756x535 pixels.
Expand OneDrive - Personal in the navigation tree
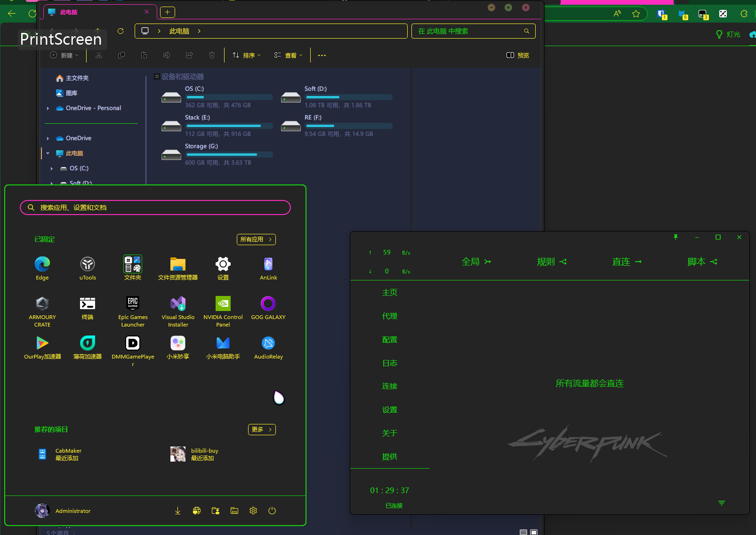point(48,108)
